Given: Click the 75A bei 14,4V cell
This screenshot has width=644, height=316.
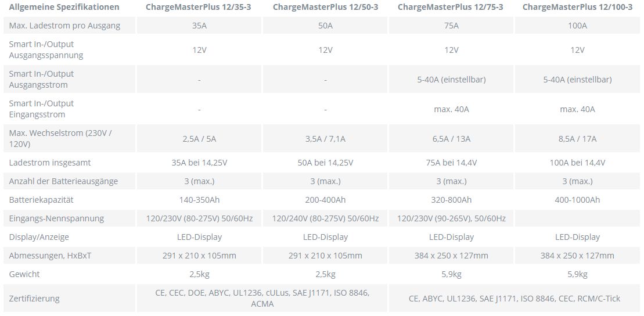Looking at the screenshot, I should pyautogui.click(x=451, y=163).
